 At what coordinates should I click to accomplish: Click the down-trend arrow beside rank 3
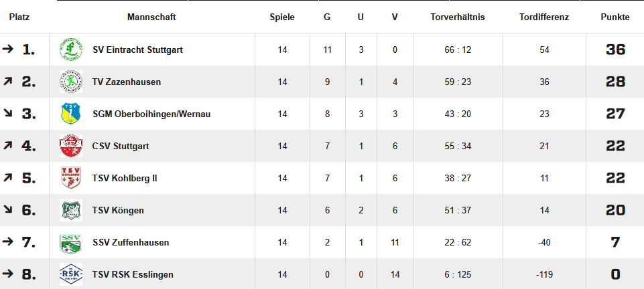(x=7, y=114)
